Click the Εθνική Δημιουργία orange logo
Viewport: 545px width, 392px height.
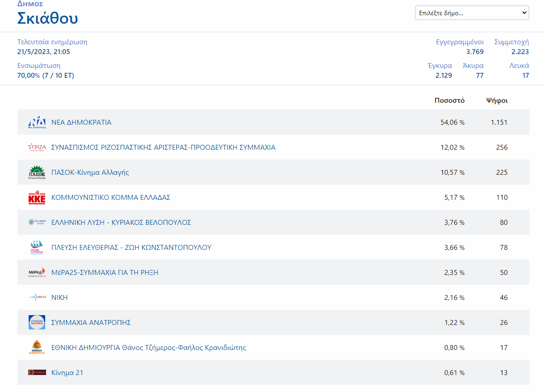point(37,348)
